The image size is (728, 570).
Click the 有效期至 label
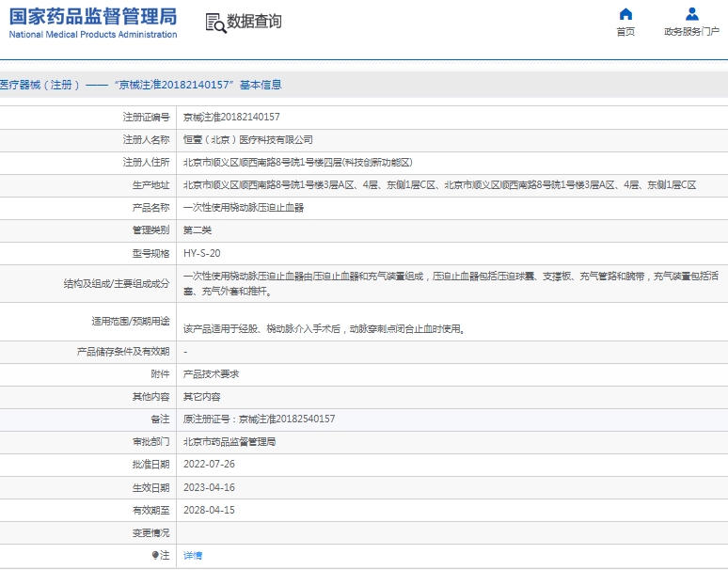click(150, 511)
